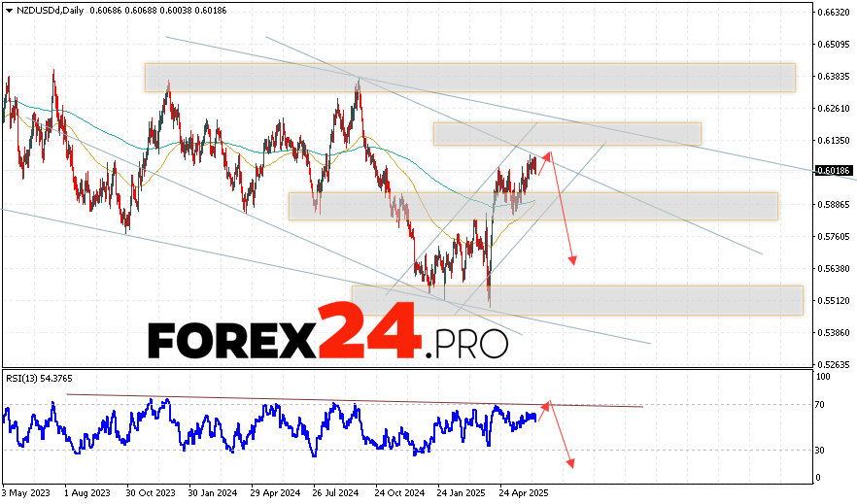Click the 0.52635 price axis label
857x504 pixels.
[834, 364]
